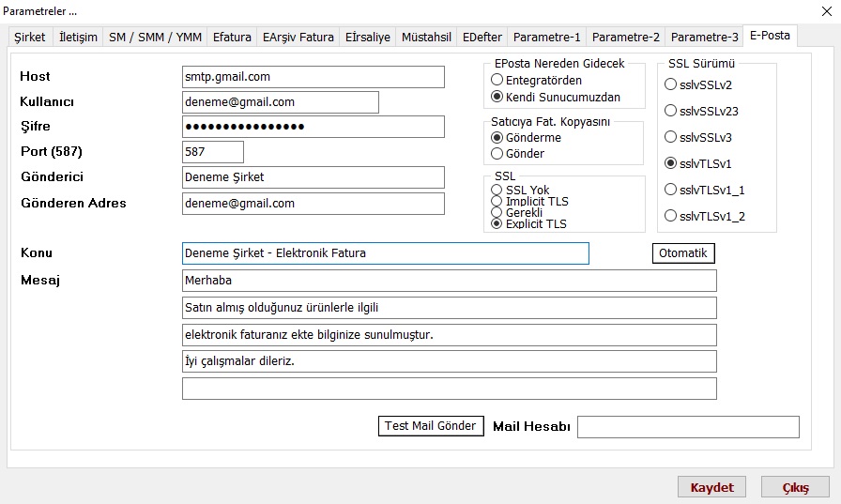Select the Entegratörden radio option

pyautogui.click(x=497, y=81)
